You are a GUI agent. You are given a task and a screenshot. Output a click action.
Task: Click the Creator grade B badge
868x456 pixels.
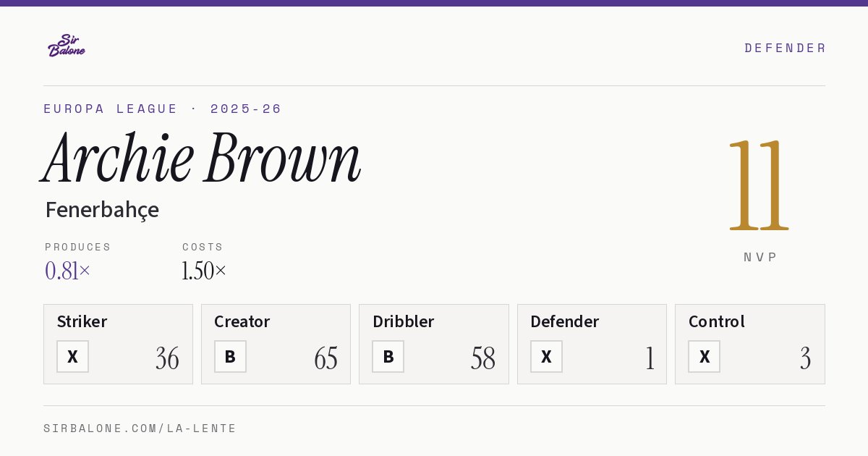(x=230, y=356)
